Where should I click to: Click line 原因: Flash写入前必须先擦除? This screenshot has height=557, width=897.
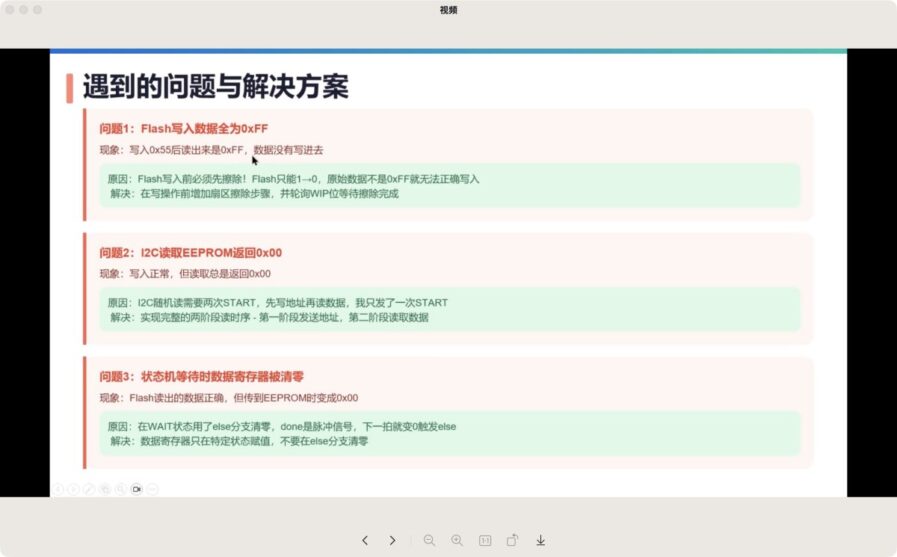[x=293, y=179]
